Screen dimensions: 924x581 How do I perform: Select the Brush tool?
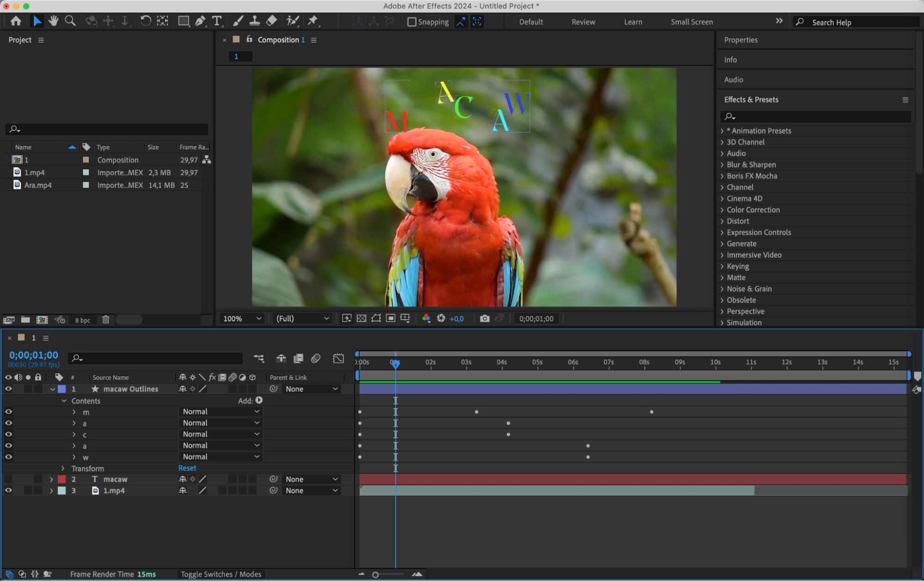pos(238,21)
